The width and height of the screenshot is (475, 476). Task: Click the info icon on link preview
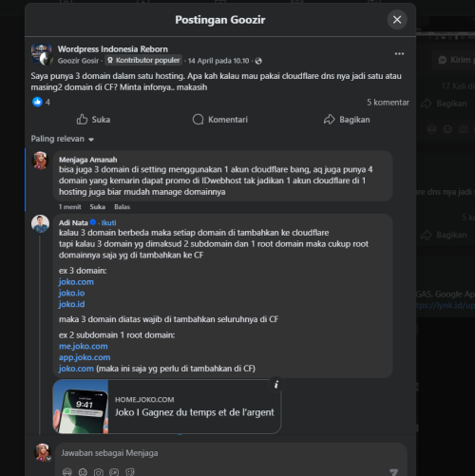276,384
